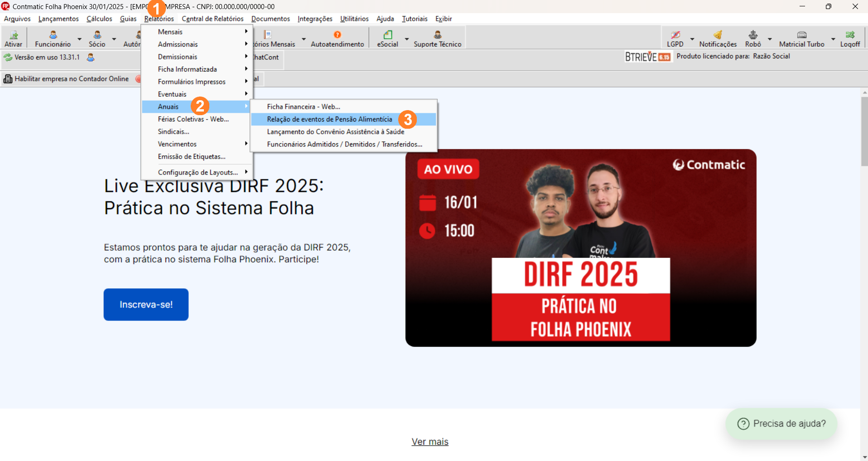
Task: Open the Documentos menu
Action: 270,19
